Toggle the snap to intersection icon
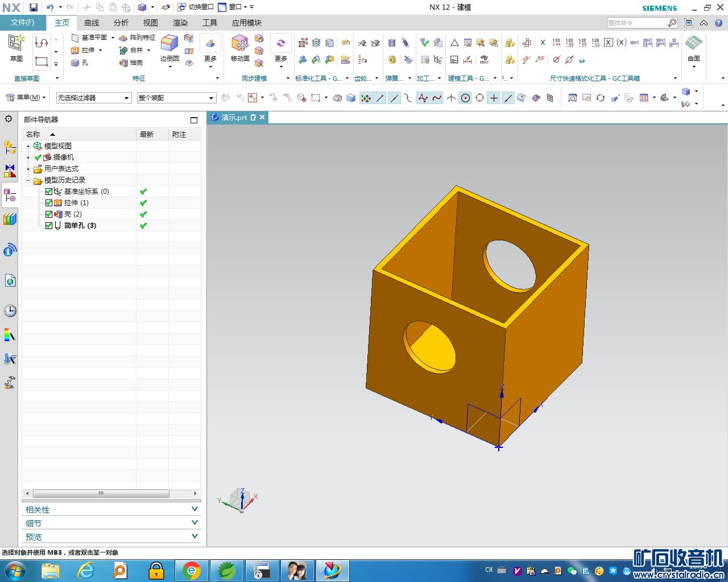Screen dimensions: 728x582 451,98
